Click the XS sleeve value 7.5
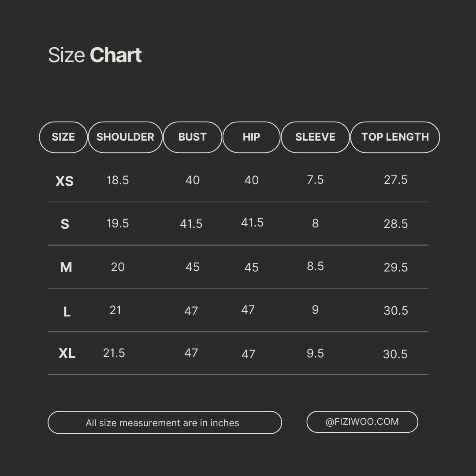This screenshot has width=476, height=476. [x=315, y=180]
